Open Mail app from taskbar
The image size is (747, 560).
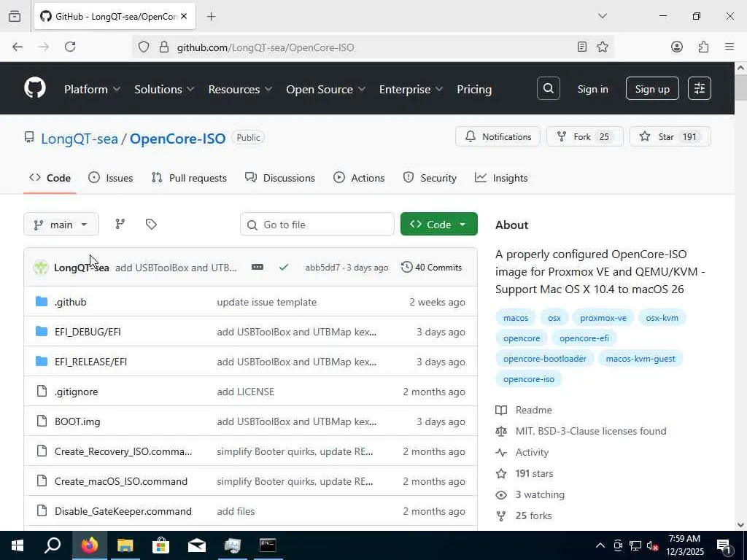tap(197, 545)
